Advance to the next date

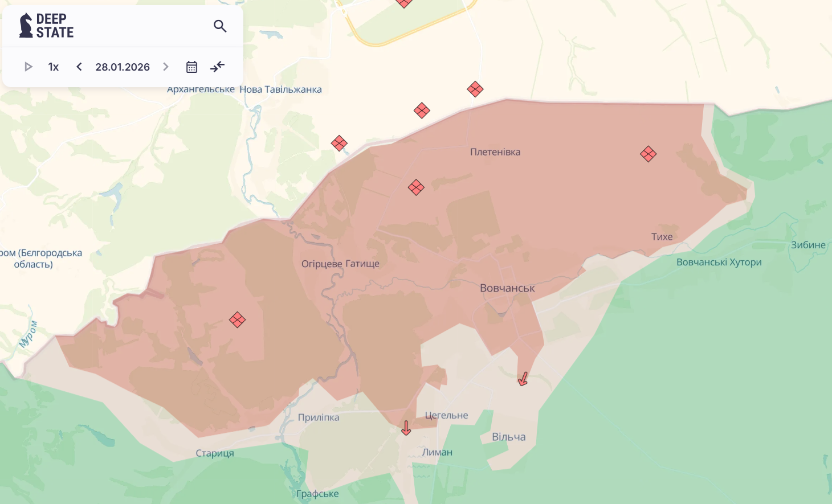(166, 67)
